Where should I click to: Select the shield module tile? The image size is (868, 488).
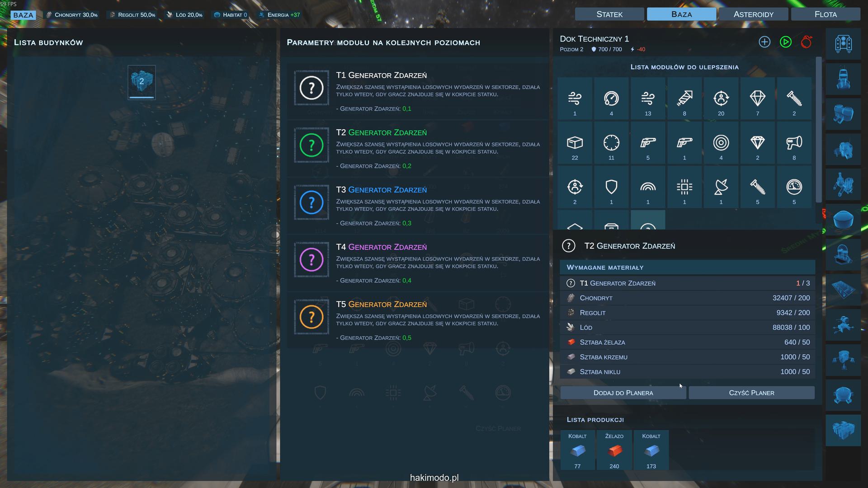(x=611, y=187)
